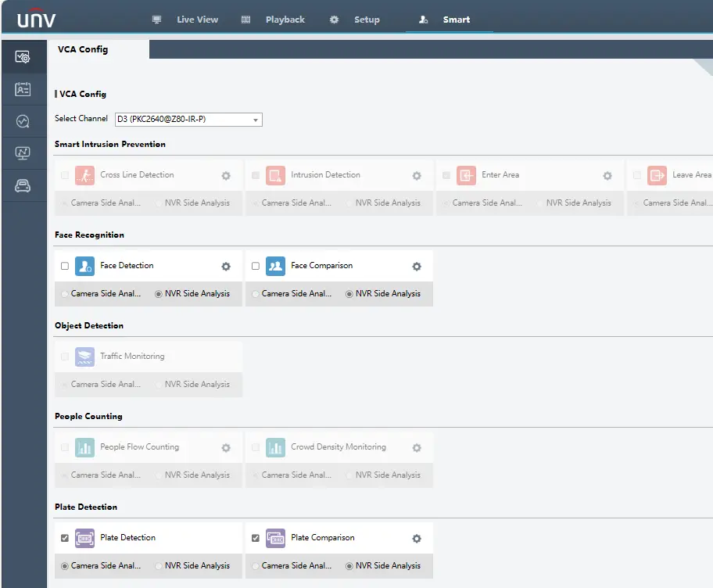Select NVR Side Analysis for Traffic Monitoring
This screenshot has height=588, width=713.
[x=158, y=385]
